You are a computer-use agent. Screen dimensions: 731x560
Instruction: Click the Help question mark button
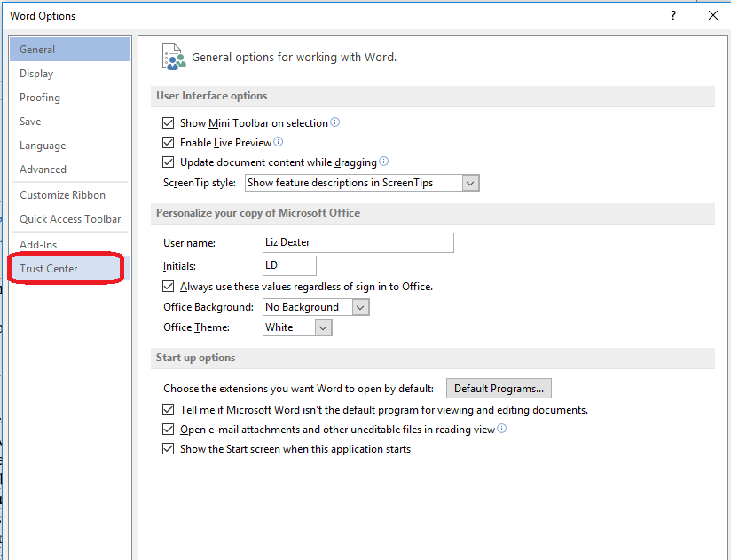(x=673, y=15)
